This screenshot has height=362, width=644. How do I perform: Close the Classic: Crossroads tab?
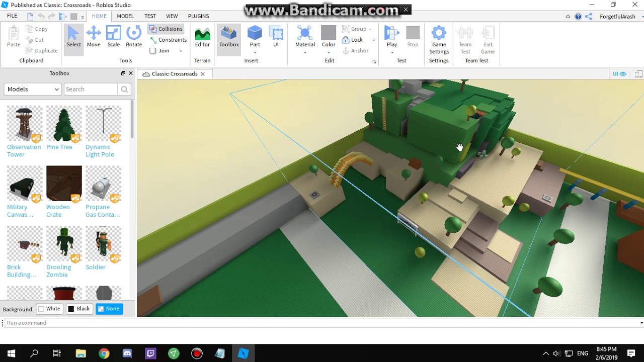(203, 74)
